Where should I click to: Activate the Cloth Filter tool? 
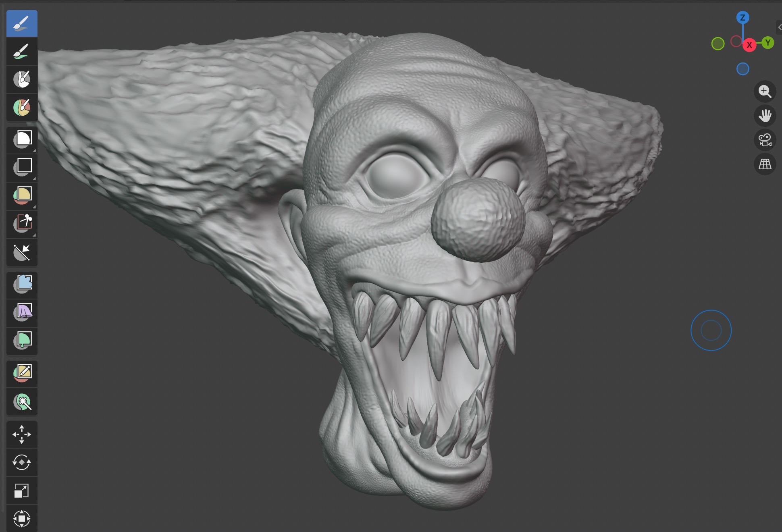pyautogui.click(x=22, y=312)
